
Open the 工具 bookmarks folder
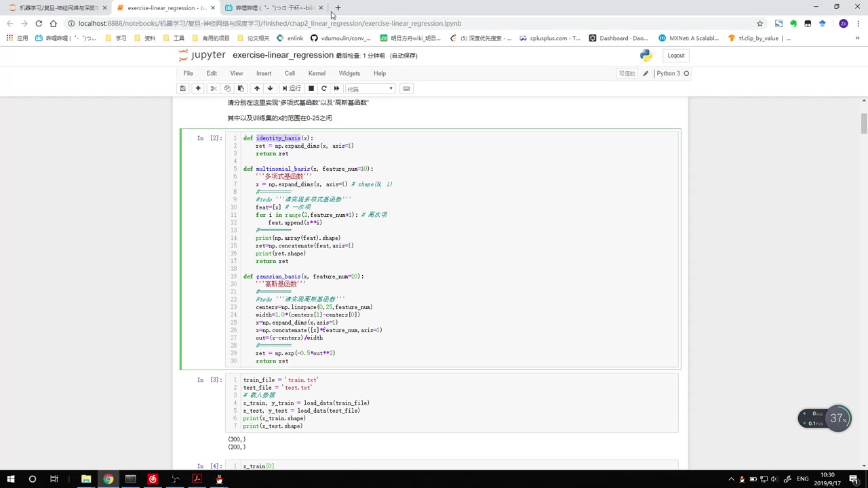(174, 39)
